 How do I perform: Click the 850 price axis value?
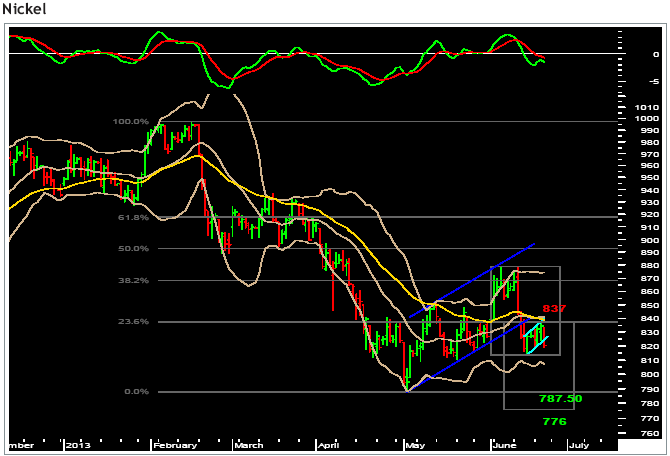649,306
